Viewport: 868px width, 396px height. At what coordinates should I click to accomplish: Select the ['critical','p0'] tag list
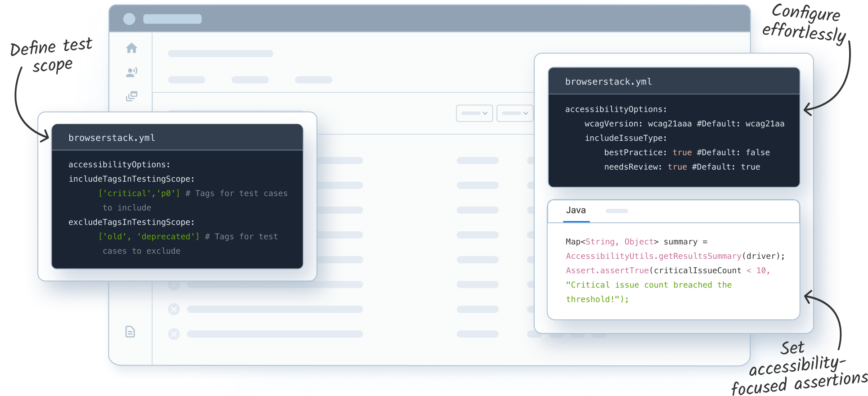tap(139, 193)
